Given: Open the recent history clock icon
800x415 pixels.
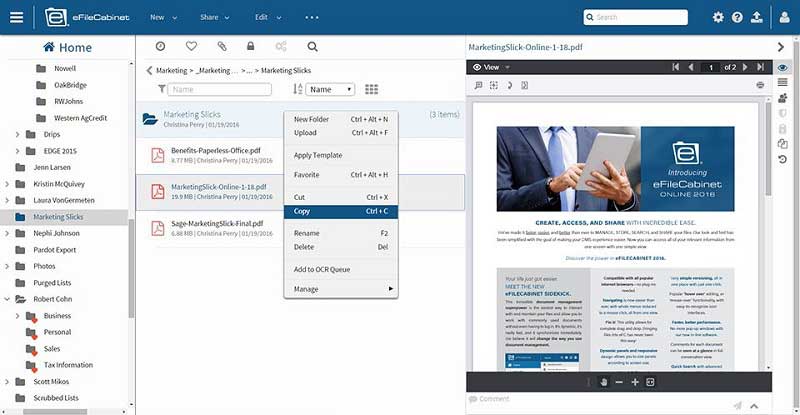Looking at the screenshot, I should coord(160,46).
